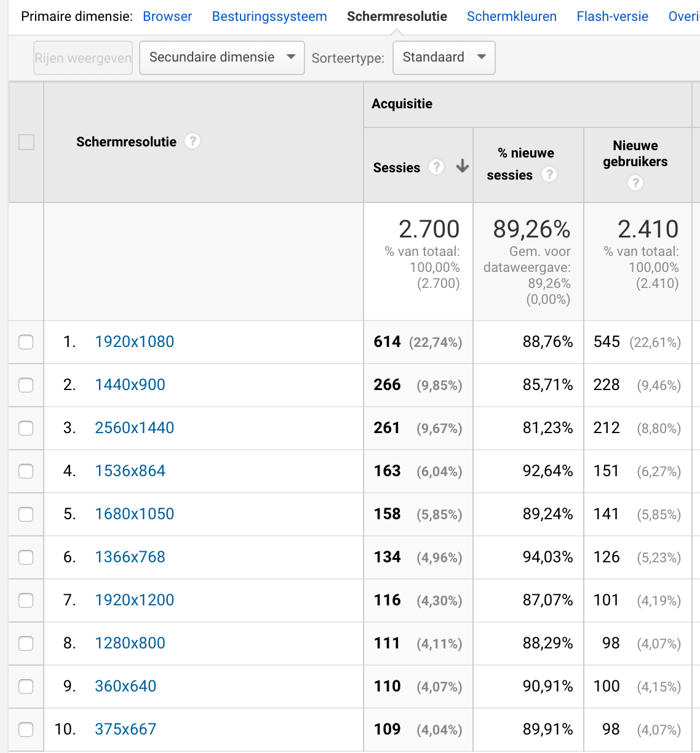This screenshot has width=700, height=753.
Task: Toggle the checkbox for 375x667 row
Action: (x=26, y=730)
